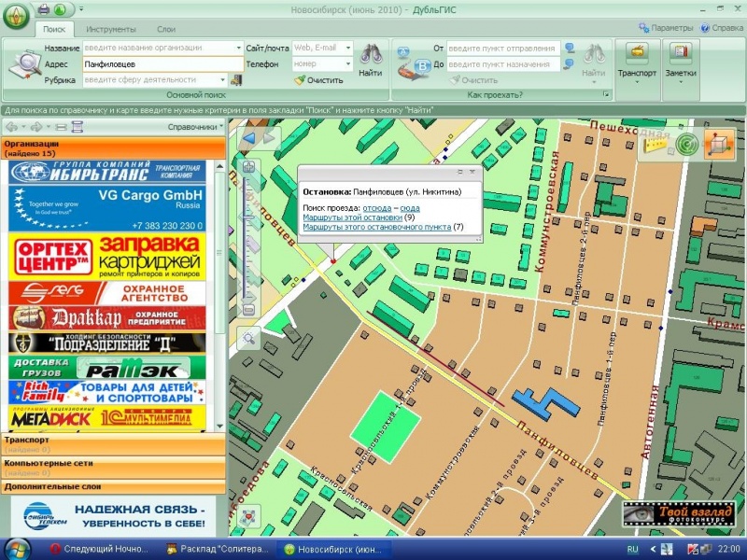The height and width of the screenshot is (560, 747).
Task: Click the Рубрика activity field
Action: point(151,79)
